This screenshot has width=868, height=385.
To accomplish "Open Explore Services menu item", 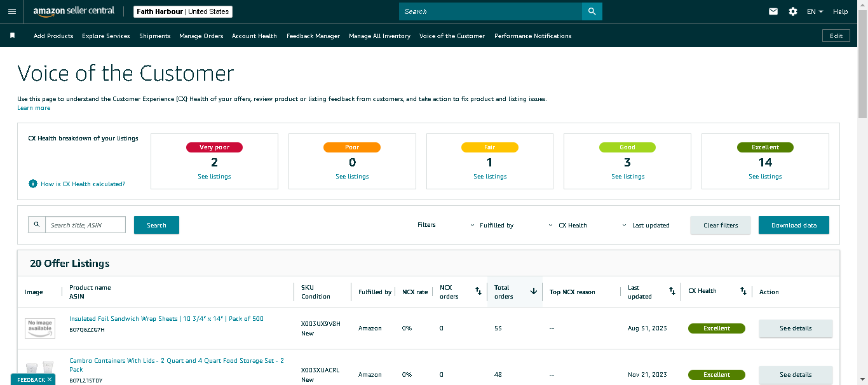I will (106, 36).
